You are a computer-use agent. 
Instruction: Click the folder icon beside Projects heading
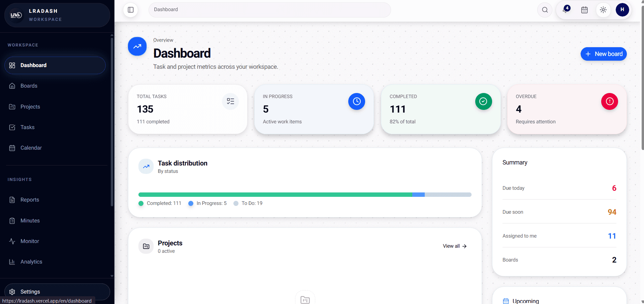pyautogui.click(x=146, y=246)
